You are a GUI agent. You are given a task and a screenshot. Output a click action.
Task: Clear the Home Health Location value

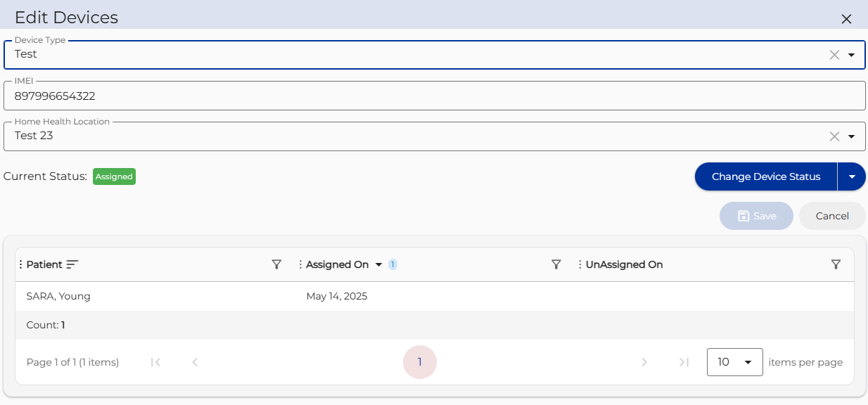[834, 136]
